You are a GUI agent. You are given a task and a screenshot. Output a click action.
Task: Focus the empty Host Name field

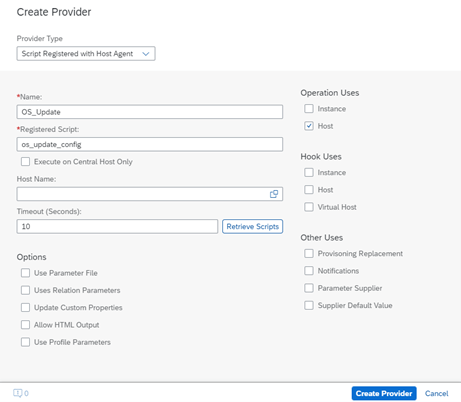tap(150, 194)
